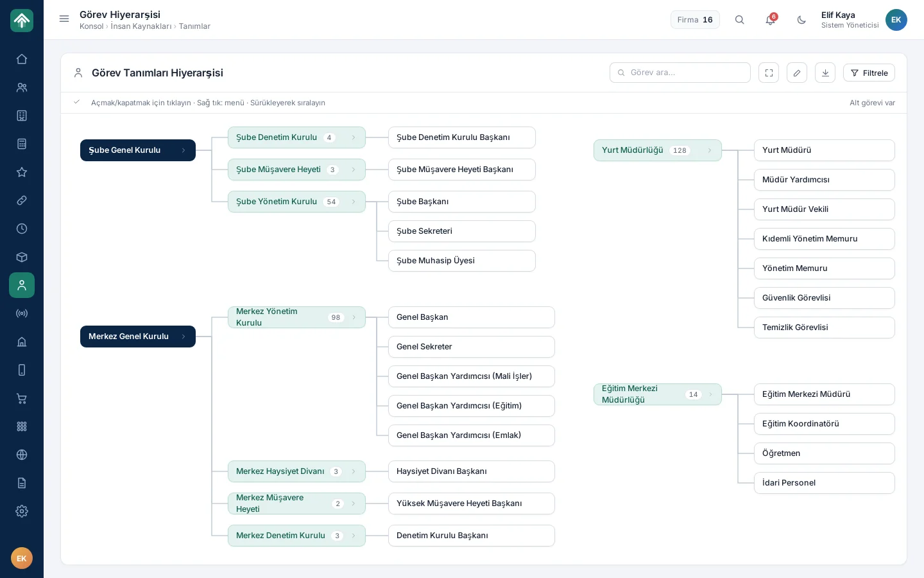This screenshot has width=924, height=578.
Task: Select the Genel Sekreter task node
Action: point(472,347)
